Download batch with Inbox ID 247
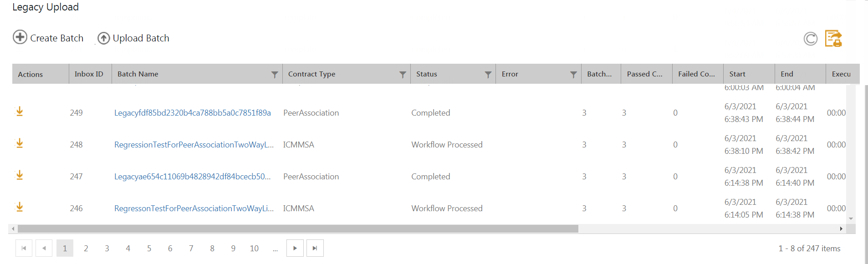 20,175
